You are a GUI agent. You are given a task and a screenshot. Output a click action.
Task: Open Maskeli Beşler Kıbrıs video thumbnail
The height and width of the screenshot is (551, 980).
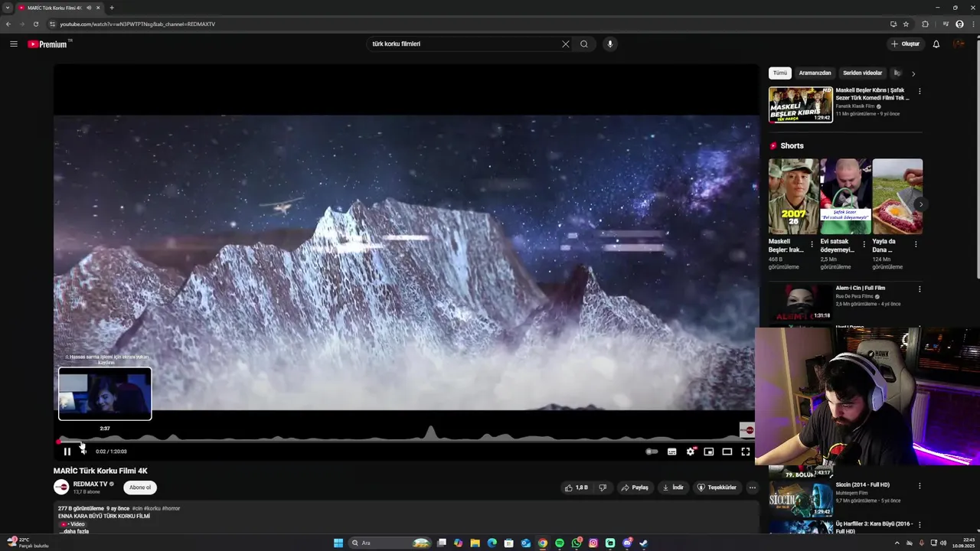[800, 104]
